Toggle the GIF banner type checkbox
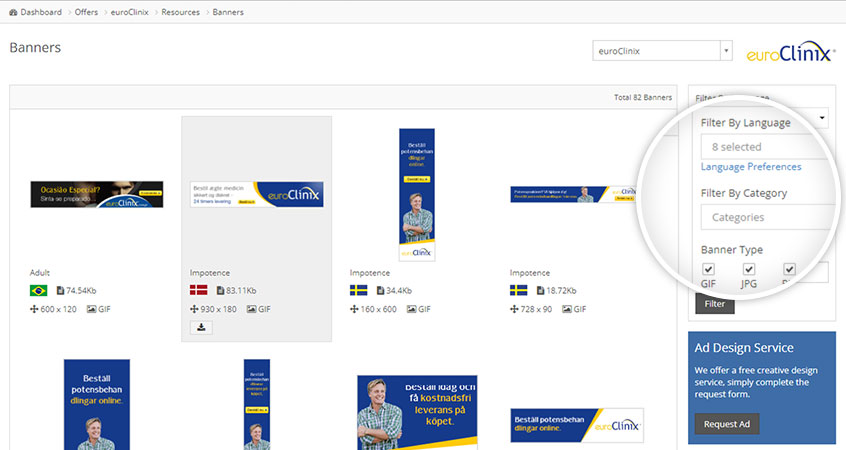The image size is (846, 450). (708, 269)
